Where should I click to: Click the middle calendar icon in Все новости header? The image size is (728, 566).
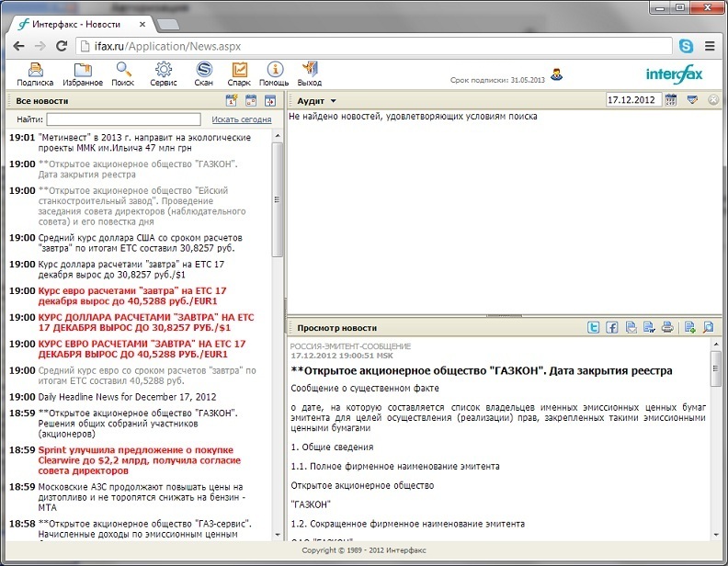click(251, 100)
